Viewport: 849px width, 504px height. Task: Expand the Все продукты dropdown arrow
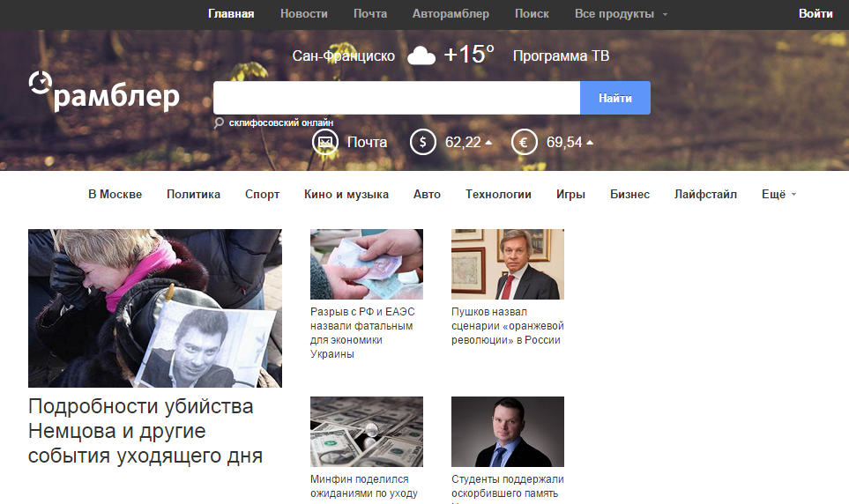[x=665, y=15]
